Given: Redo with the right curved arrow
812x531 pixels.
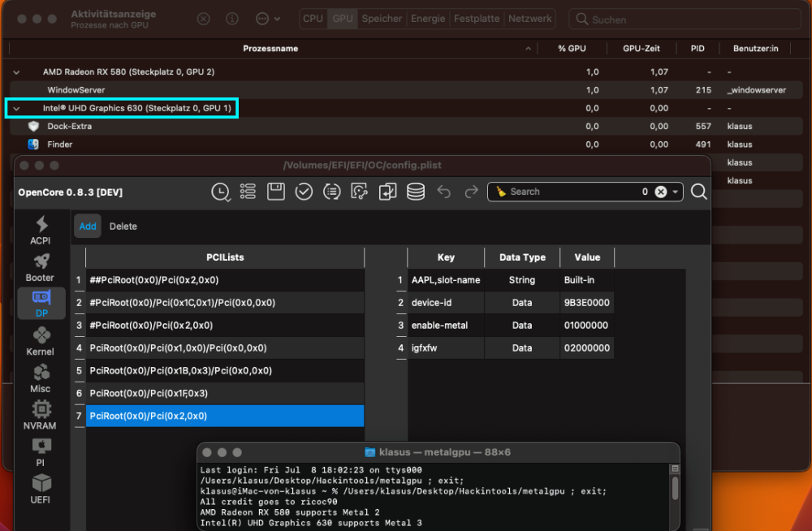Looking at the screenshot, I should 471,192.
